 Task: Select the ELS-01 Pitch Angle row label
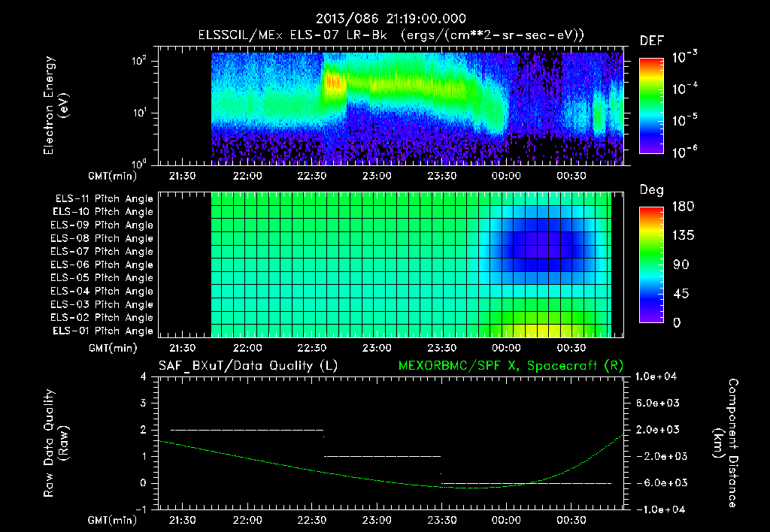coord(103,331)
